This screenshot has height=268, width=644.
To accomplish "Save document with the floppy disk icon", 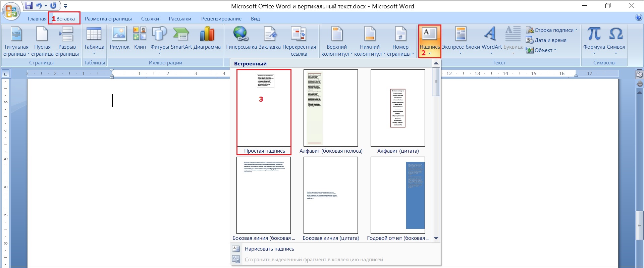I will tap(29, 6).
